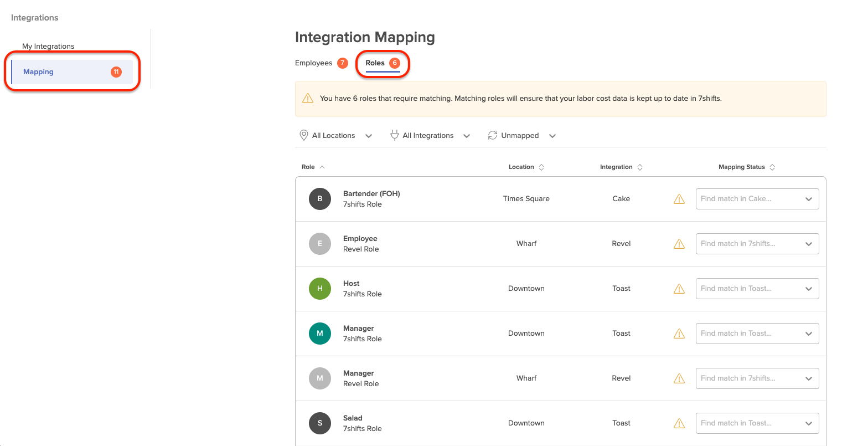Expand the All Integrations filter

click(430, 136)
